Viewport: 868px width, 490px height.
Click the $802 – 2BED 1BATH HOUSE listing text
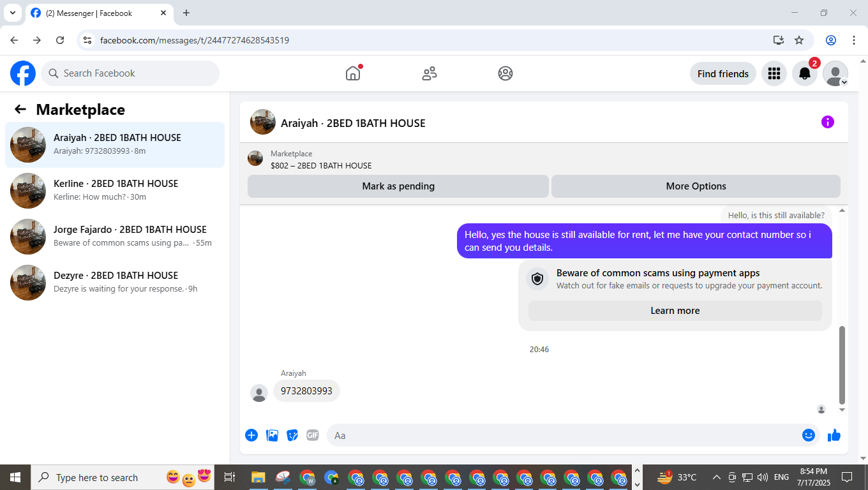click(321, 165)
